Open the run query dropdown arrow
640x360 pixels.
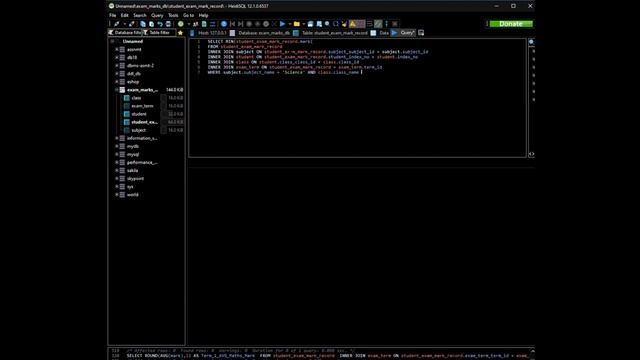click(290, 24)
